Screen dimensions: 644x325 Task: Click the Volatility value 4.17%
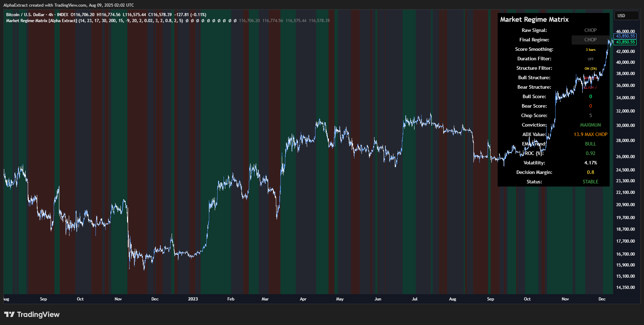(x=590, y=163)
